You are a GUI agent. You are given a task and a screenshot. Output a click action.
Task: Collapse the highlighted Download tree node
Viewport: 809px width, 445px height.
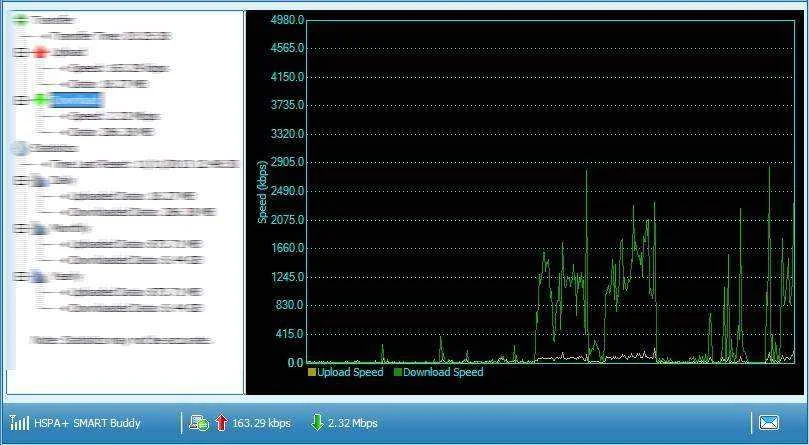pyautogui.click(x=18, y=100)
